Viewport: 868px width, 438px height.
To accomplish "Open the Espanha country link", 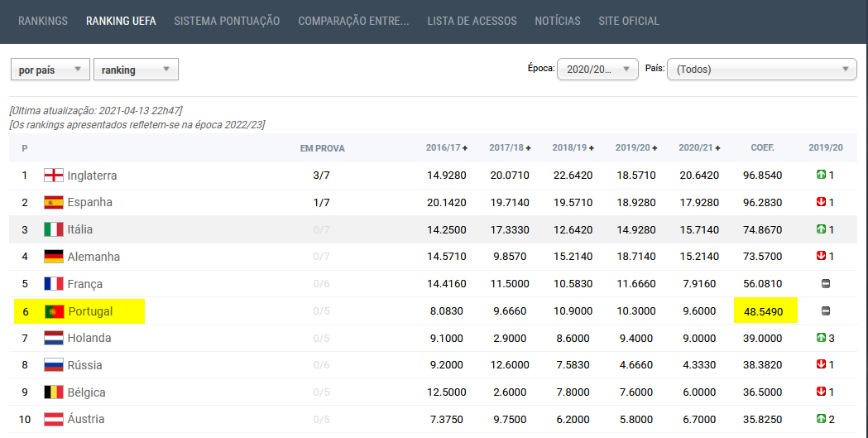I will [89, 202].
